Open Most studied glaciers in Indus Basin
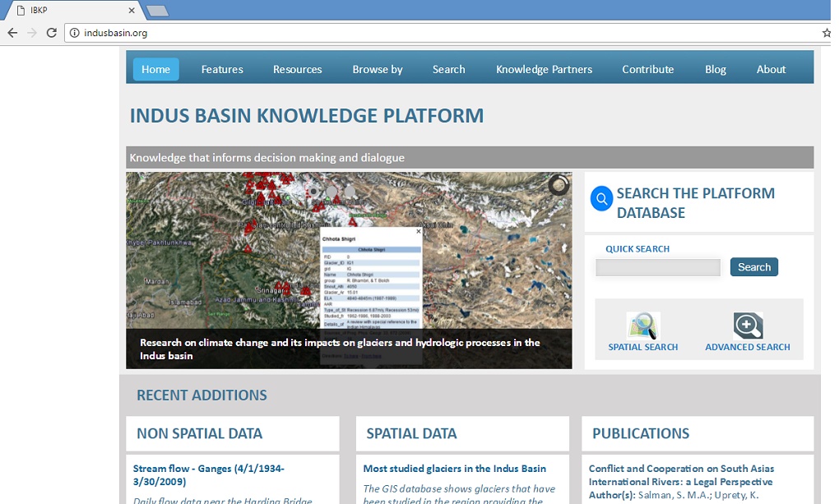The width and height of the screenshot is (839, 504). pos(455,469)
